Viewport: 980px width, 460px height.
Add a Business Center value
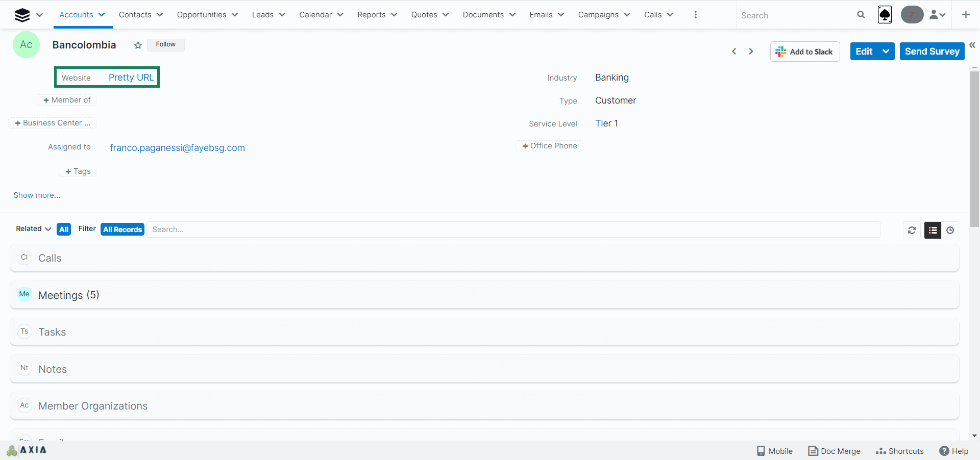pos(53,123)
